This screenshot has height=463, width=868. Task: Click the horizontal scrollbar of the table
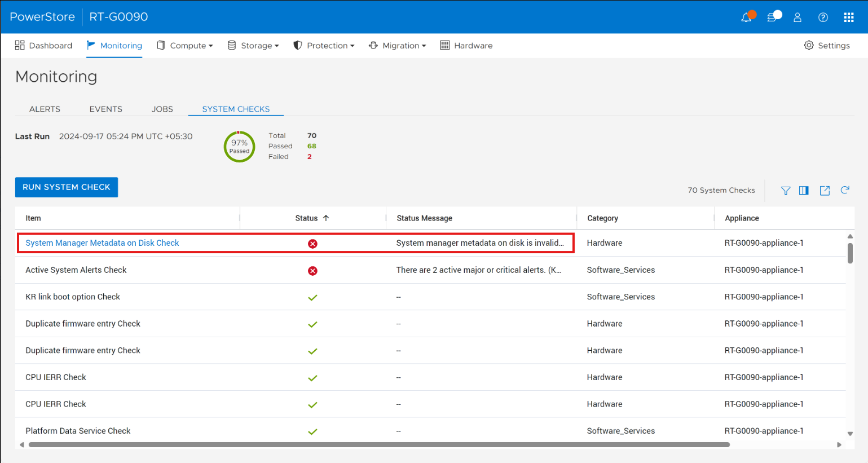379,445
